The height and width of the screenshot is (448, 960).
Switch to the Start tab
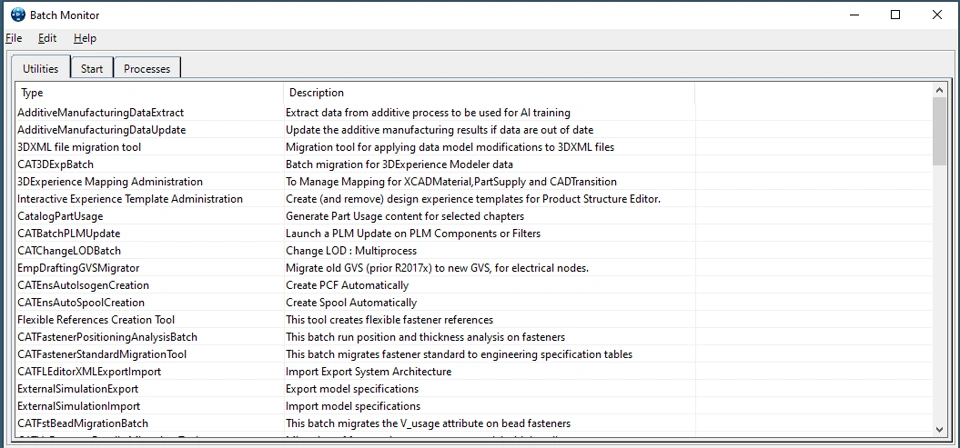[92, 68]
